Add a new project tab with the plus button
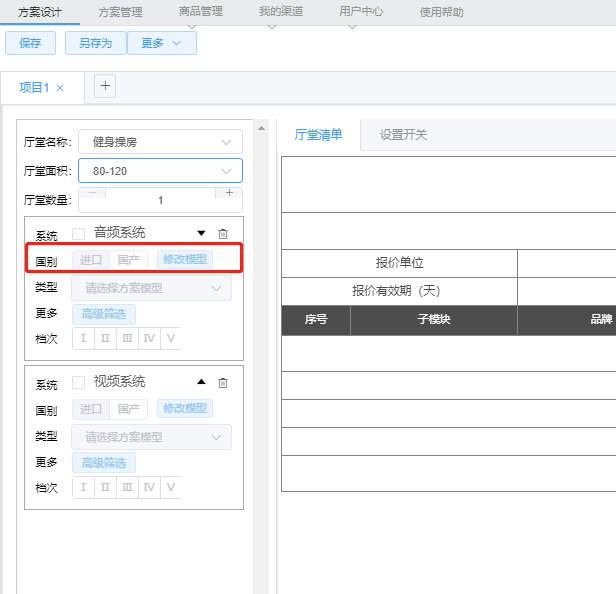The height and width of the screenshot is (594, 616). [105, 86]
